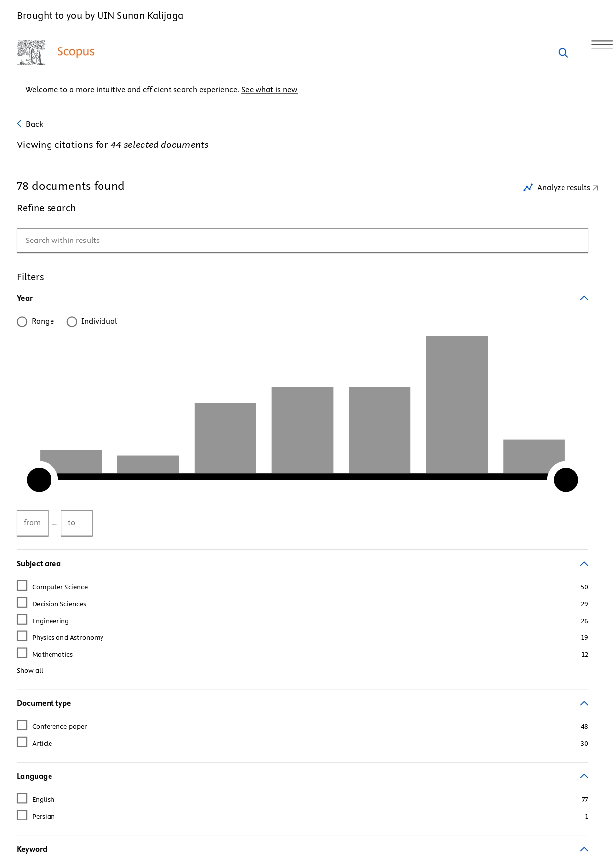Click the Analyze results chart icon

(x=528, y=188)
